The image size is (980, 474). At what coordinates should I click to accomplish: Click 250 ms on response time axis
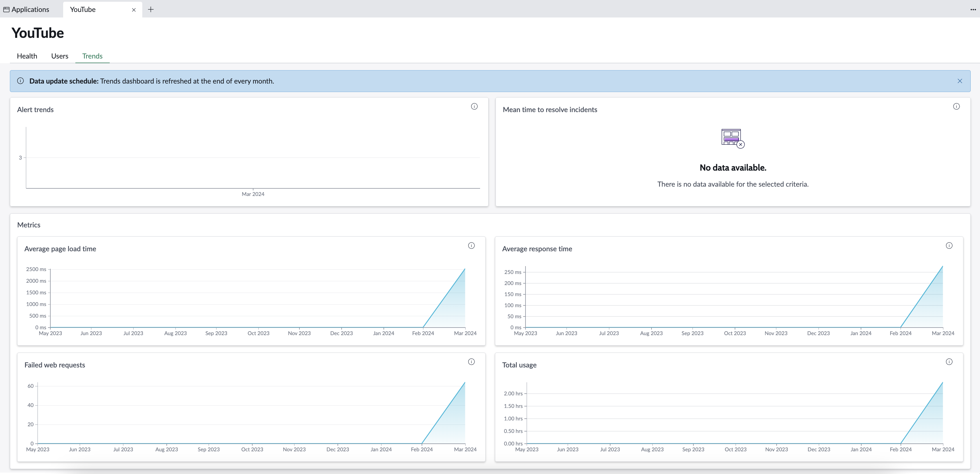(512, 272)
